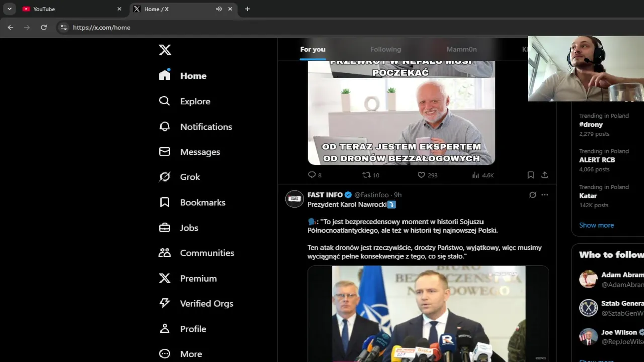644x362 pixels.
Task: Open Messages envelope in the sidebar
Action: (x=165, y=152)
